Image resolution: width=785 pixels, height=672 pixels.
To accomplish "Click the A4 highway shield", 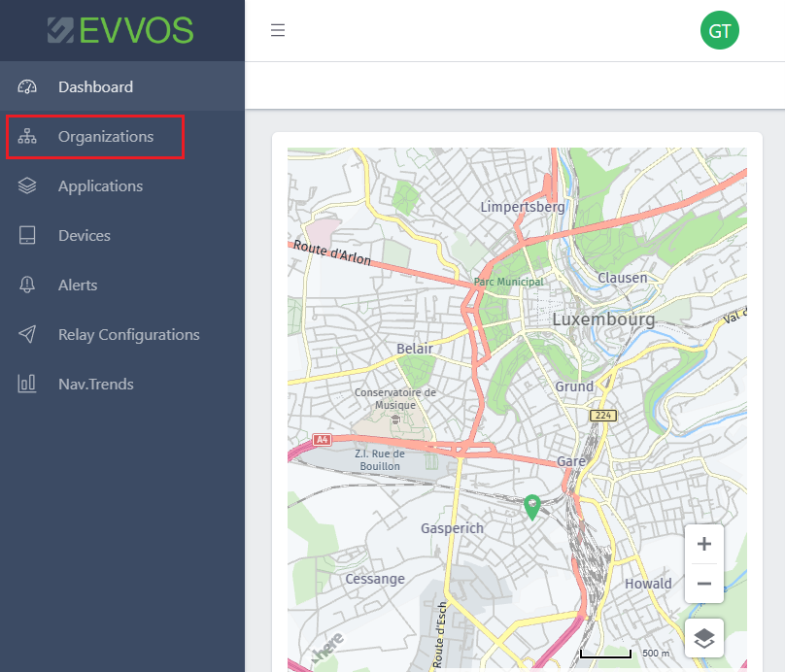I will tap(322, 440).
